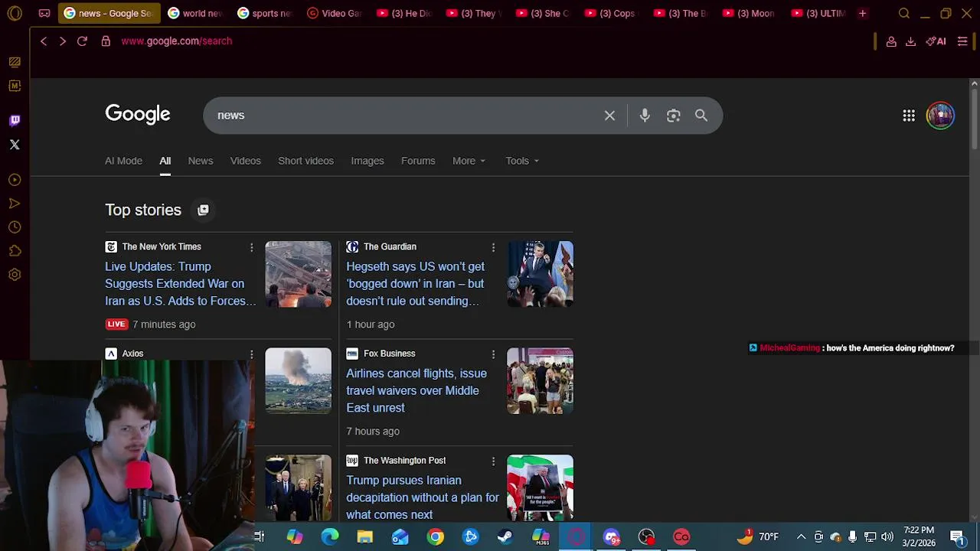Show hidden system tray icons chevron
The image size is (980, 551).
801,536
